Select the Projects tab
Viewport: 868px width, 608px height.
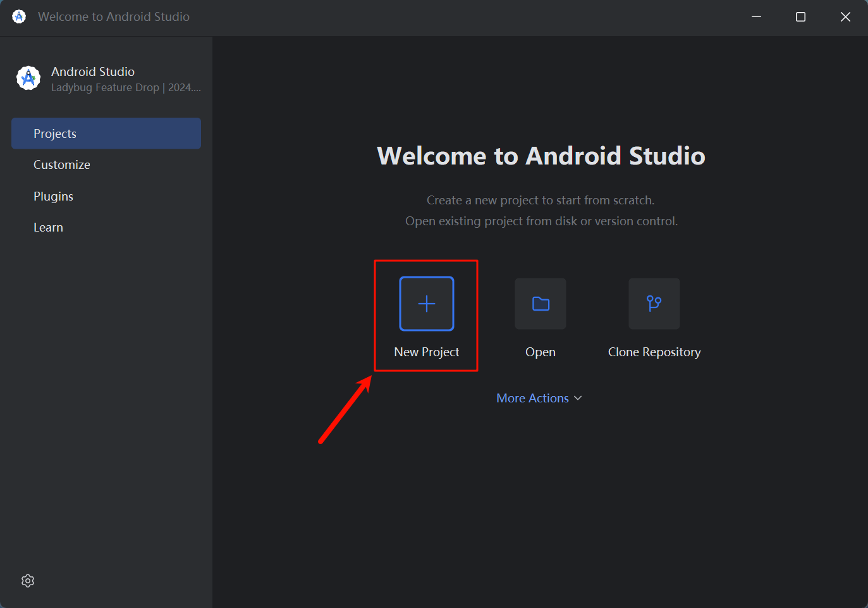106,133
